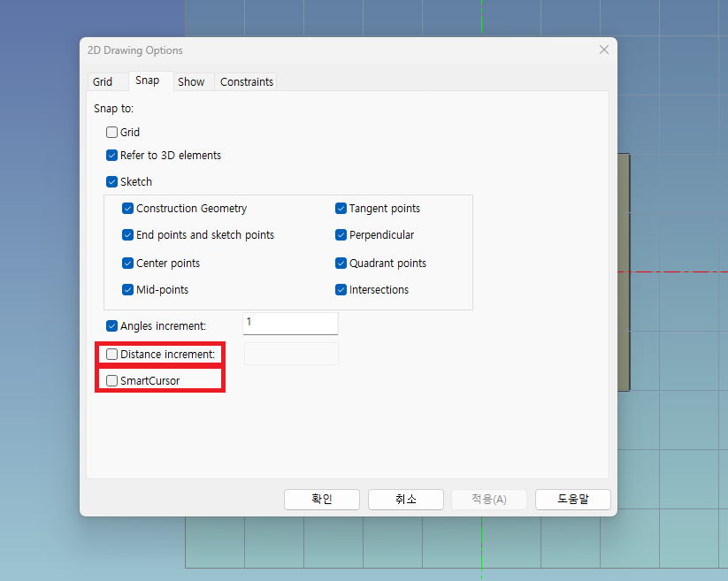Enable the Grid snap checkbox
This screenshot has height=581, width=728.
(x=111, y=133)
